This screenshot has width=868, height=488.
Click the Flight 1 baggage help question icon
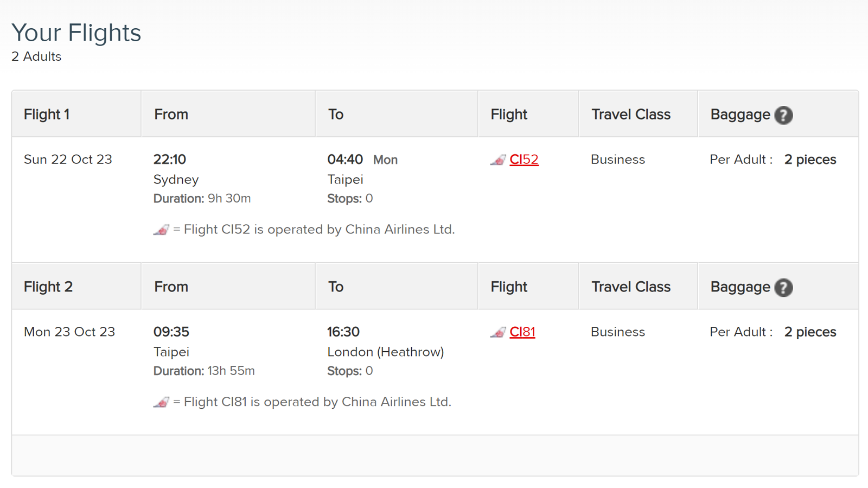(783, 115)
